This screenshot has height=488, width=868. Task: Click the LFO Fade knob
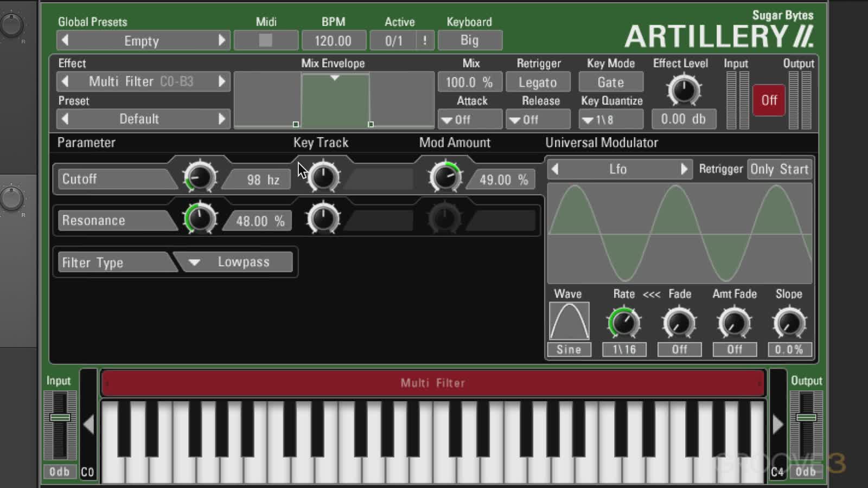[x=679, y=323]
